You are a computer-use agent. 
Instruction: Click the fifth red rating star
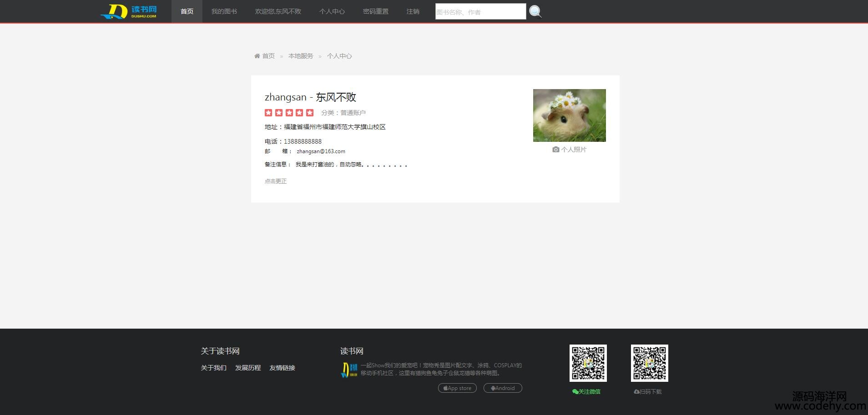(310, 113)
